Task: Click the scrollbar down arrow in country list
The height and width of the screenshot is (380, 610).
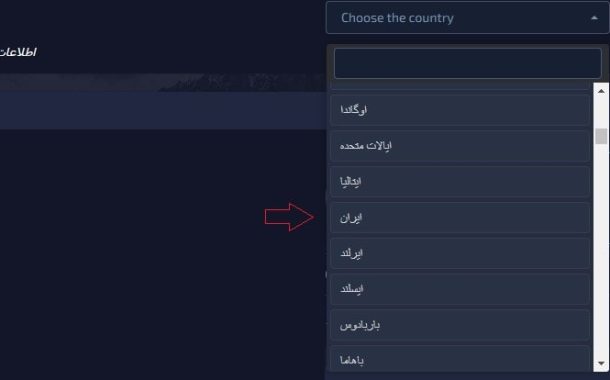Action: click(x=601, y=363)
